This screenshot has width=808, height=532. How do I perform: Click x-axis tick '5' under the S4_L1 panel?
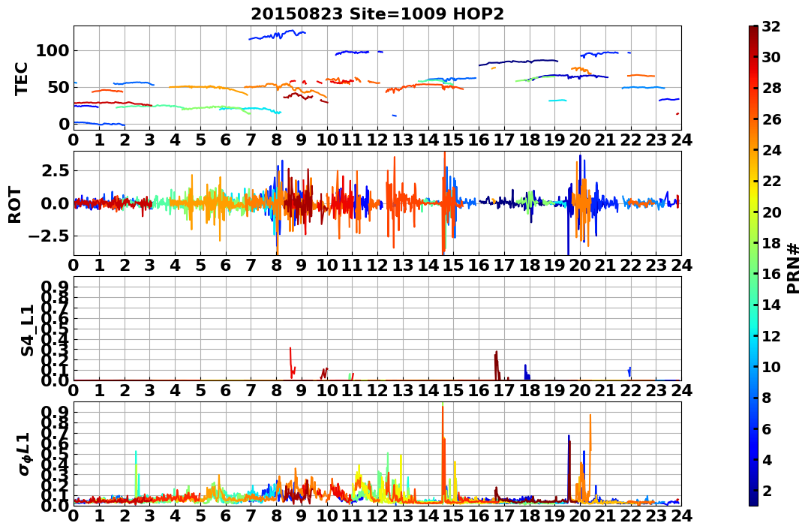coord(200,390)
